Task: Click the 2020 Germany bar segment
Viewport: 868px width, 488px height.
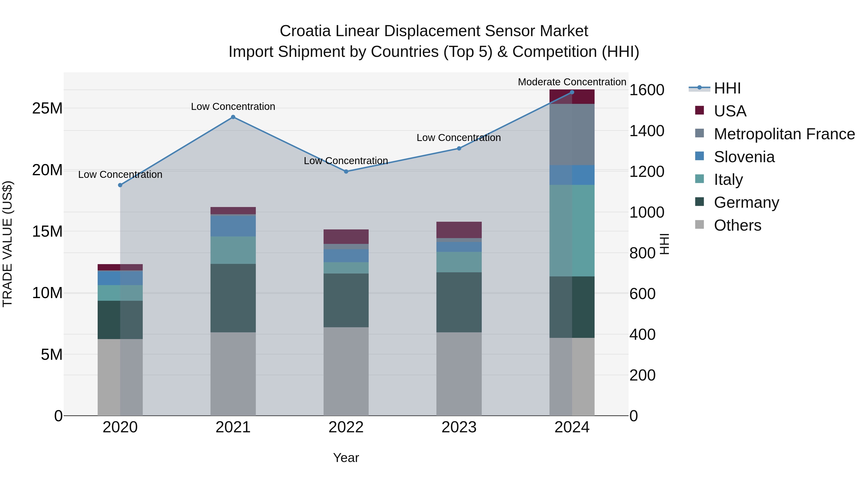Action: pyautogui.click(x=120, y=320)
